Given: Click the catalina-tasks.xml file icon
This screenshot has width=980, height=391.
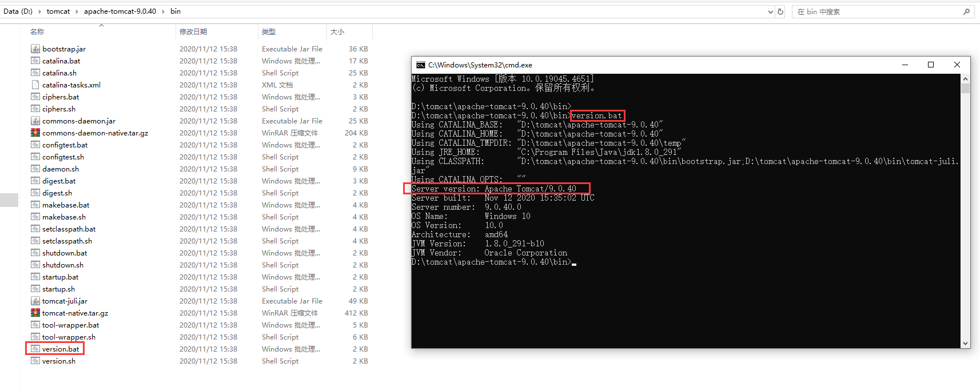Looking at the screenshot, I should point(35,85).
